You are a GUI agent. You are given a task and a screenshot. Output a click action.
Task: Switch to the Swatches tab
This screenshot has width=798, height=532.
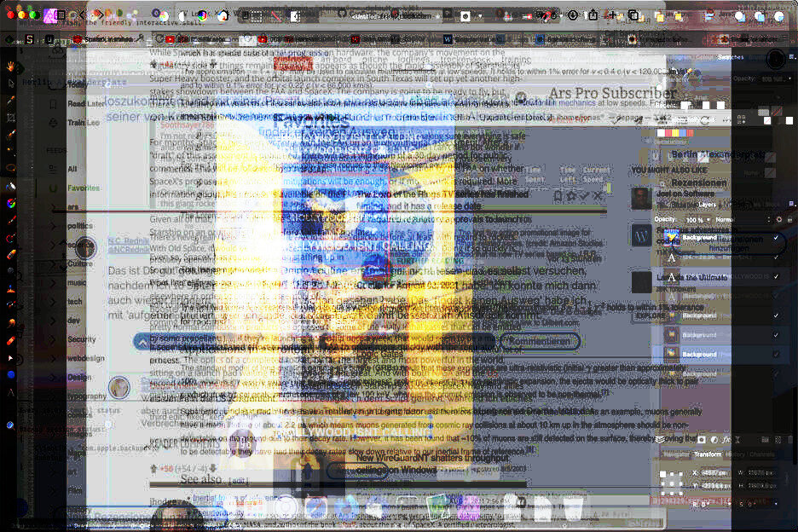point(731,57)
